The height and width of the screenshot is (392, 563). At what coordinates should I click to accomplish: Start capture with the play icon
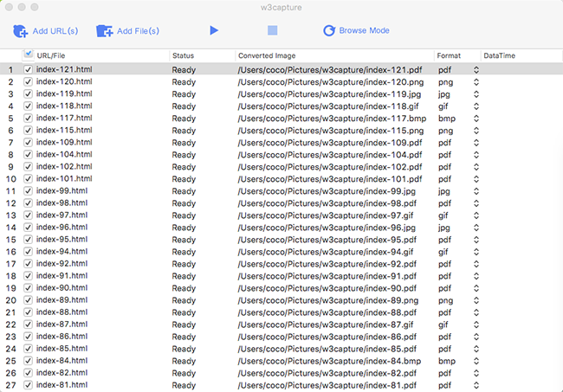pos(214,30)
